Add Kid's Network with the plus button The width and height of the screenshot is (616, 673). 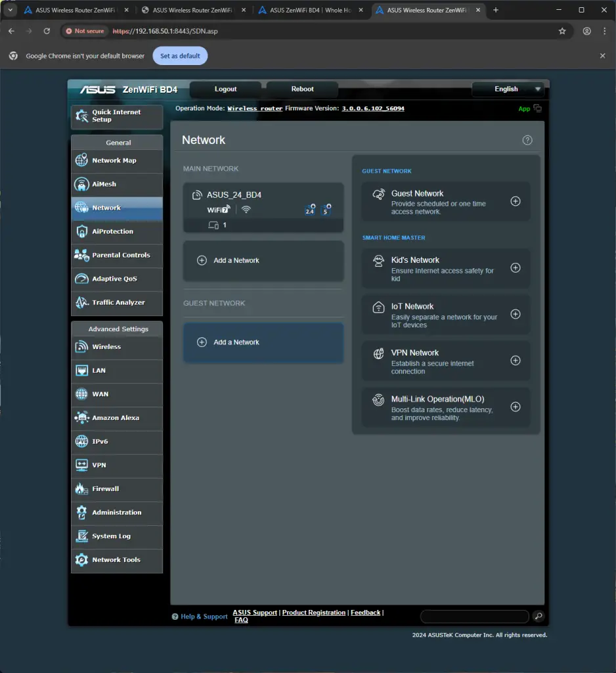(x=515, y=268)
